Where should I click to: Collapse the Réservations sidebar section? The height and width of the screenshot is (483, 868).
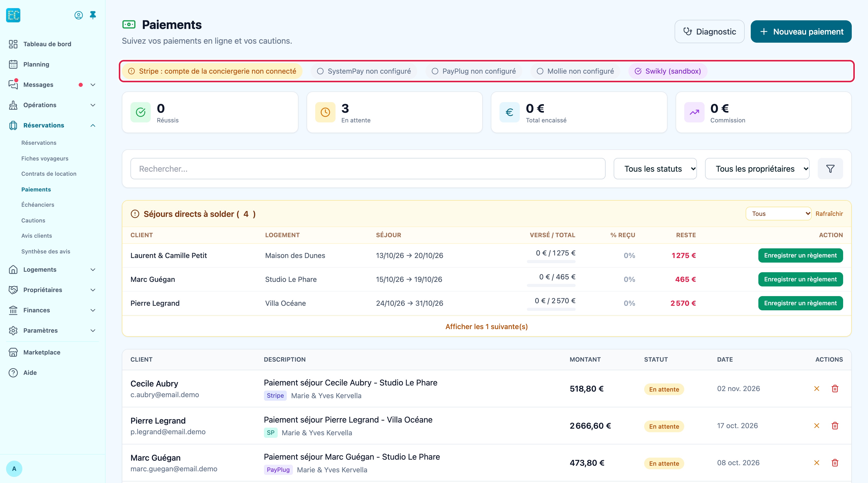tap(53, 125)
